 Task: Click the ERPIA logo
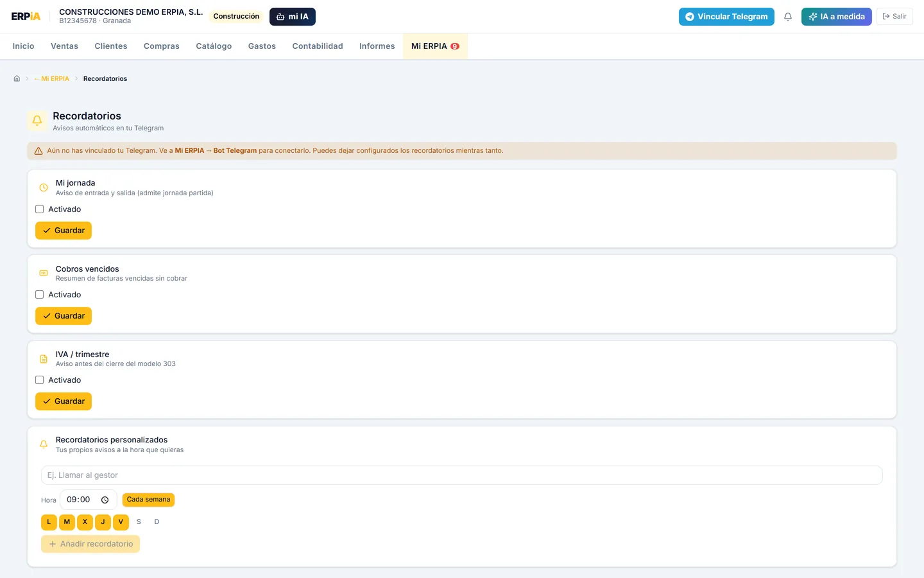tap(26, 17)
